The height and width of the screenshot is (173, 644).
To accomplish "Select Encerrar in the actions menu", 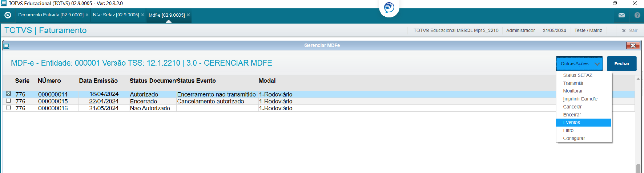I will click(584, 115).
